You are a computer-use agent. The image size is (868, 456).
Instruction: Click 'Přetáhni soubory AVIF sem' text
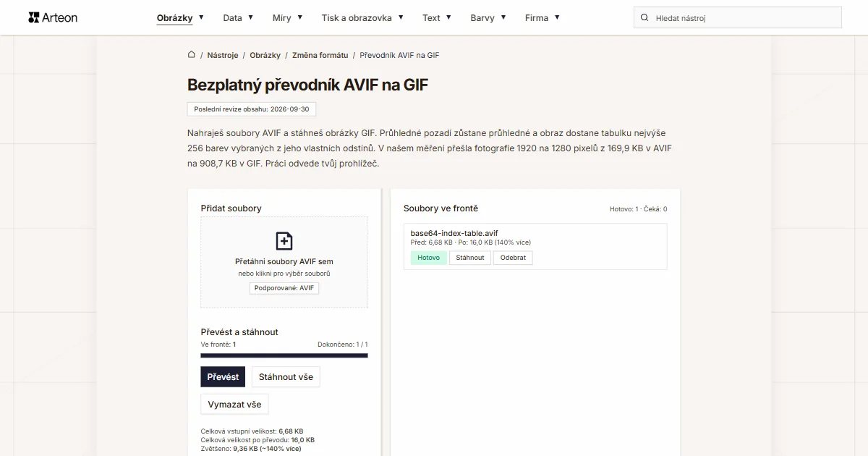click(x=284, y=261)
